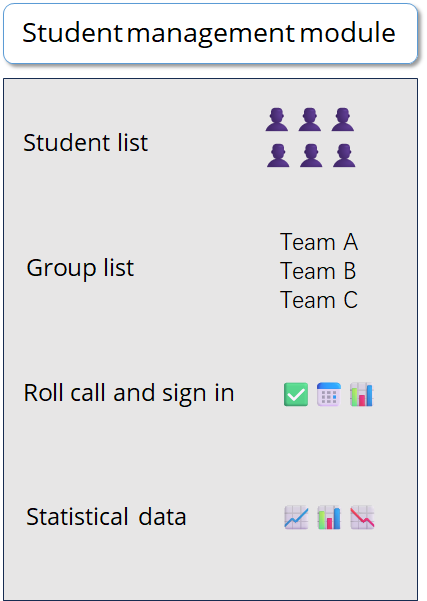Click the bar chart icon in Statistical data row
Viewport: 427px width, 601px height.
pos(329,517)
